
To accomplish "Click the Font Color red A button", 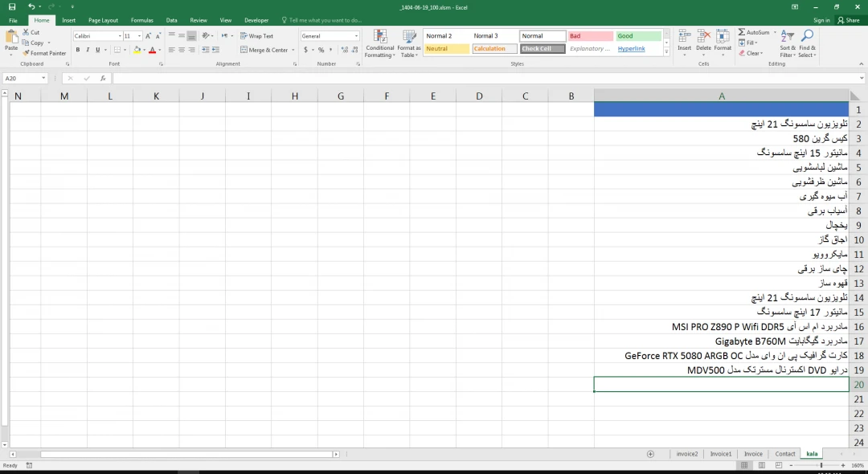I will coord(152,50).
